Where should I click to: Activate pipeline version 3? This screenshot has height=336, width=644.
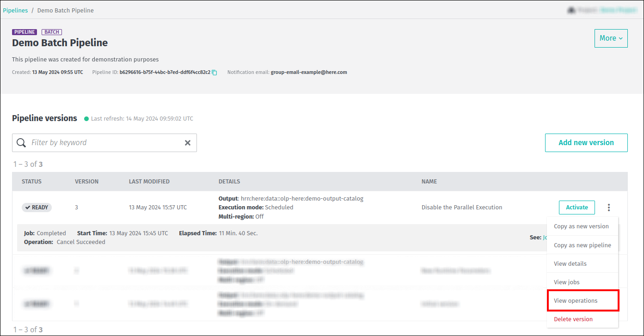tap(577, 208)
